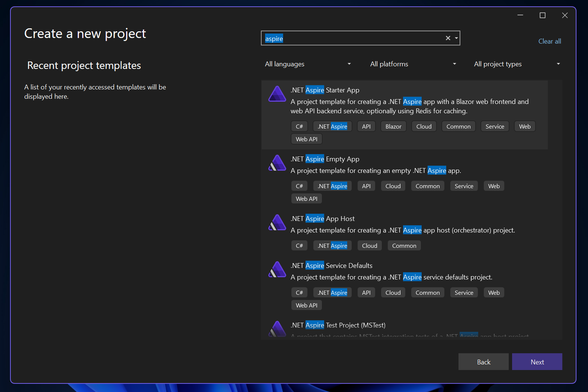Click the .NET Aspire Empty App template icon
The height and width of the screenshot is (392, 588).
pyautogui.click(x=277, y=163)
